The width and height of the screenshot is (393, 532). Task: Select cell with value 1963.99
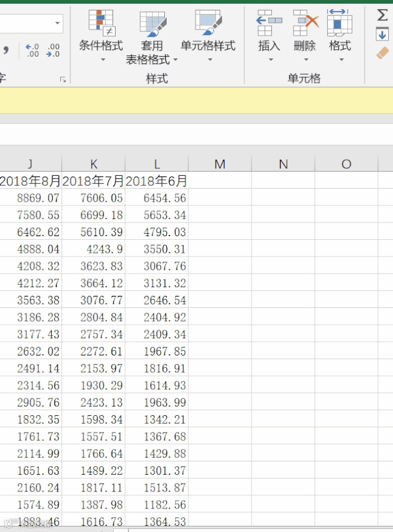(157, 402)
